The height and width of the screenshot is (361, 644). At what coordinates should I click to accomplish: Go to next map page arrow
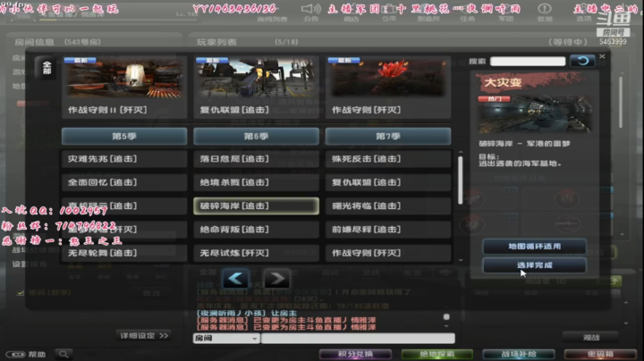coord(276,279)
